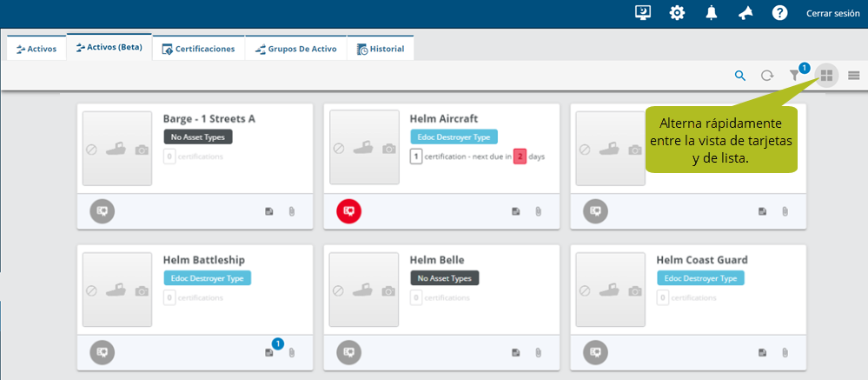This screenshot has width=868, height=380.
Task: Click save disk icon on Helm Aircraft card
Action: pyautogui.click(x=515, y=211)
